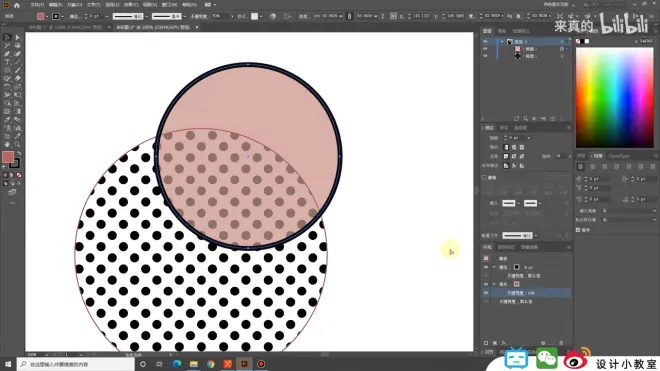
Task: Select the Zoom tool
Action: [17, 144]
